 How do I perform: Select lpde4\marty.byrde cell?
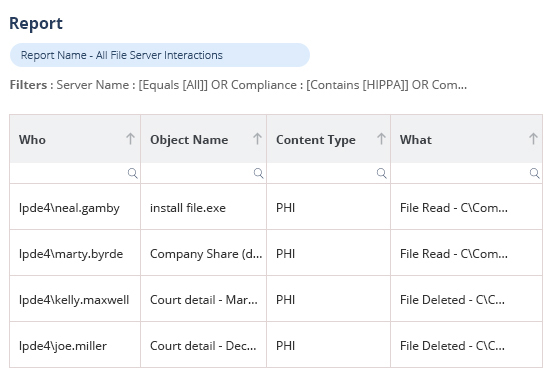click(x=75, y=253)
